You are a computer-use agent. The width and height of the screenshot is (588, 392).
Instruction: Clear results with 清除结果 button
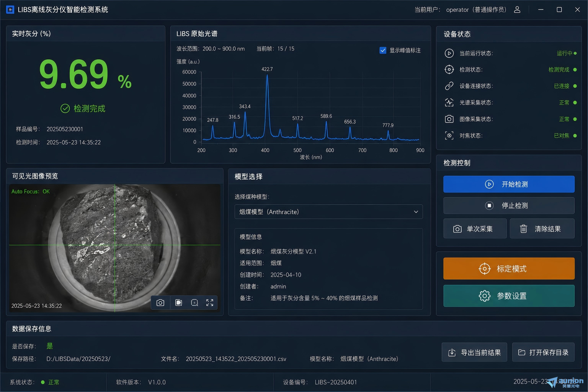tap(542, 229)
